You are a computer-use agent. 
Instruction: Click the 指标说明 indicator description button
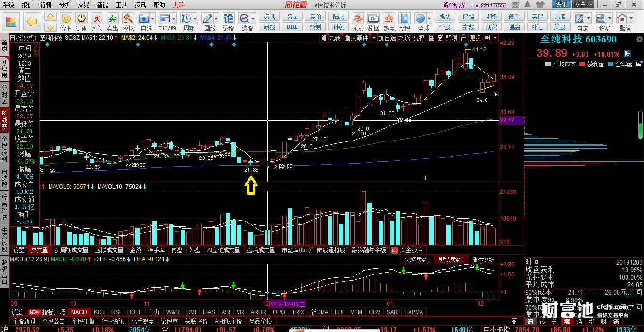[x=483, y=259]
